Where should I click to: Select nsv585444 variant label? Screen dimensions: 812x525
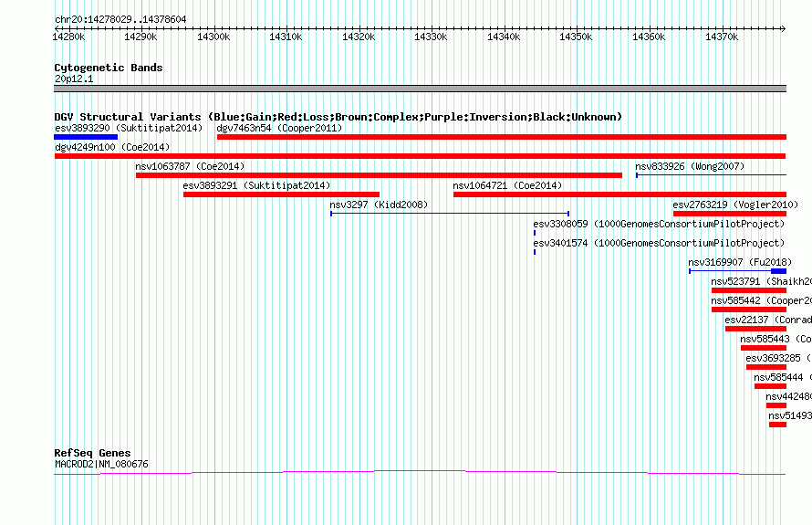tap(783, 377)
